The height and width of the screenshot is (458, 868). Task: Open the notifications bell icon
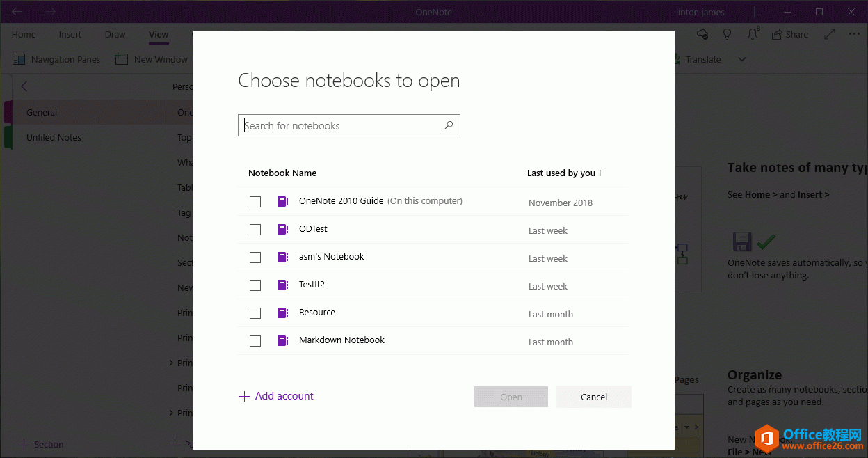pos(753,33)
